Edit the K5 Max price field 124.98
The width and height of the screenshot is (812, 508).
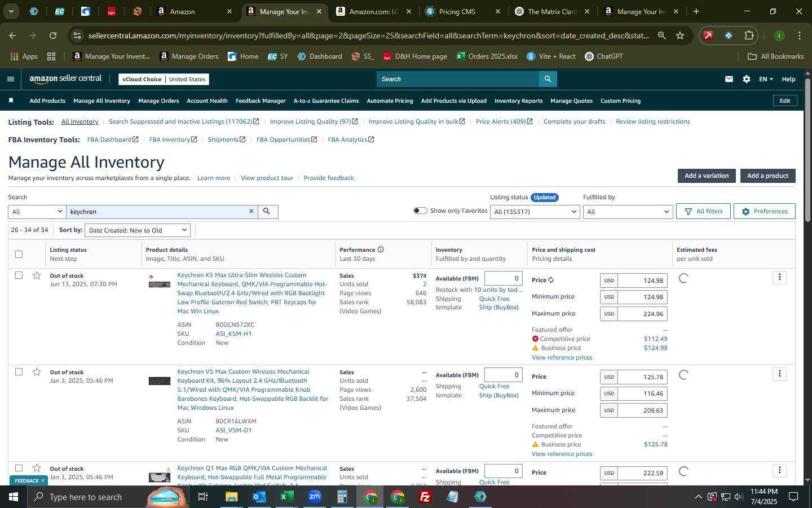click(x=642, y=281)
